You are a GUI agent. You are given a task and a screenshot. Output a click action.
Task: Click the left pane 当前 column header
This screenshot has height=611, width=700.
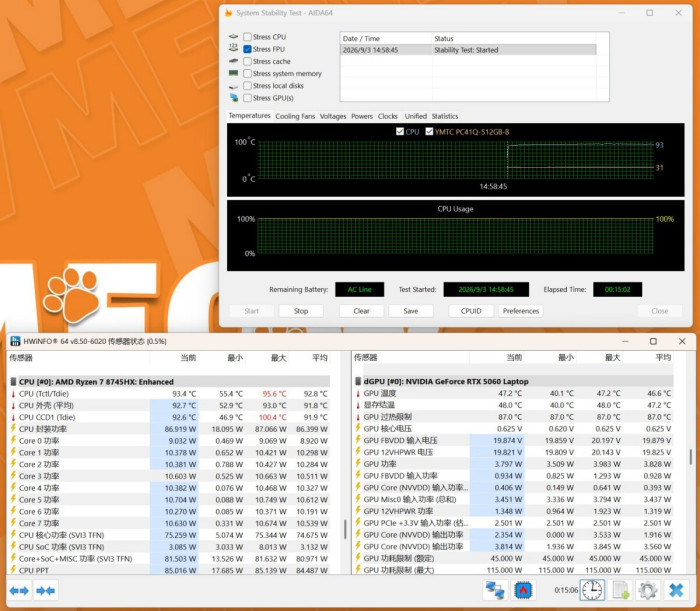tap(188, 357)
